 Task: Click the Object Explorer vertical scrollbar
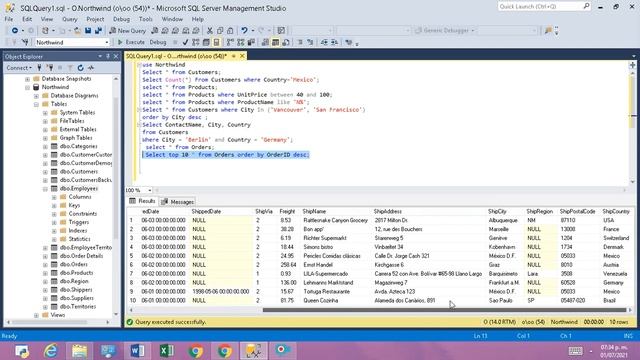[116, 167]
